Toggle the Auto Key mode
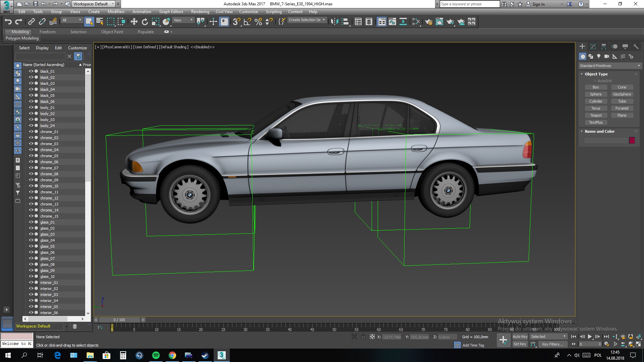 (x=520, y=337)
